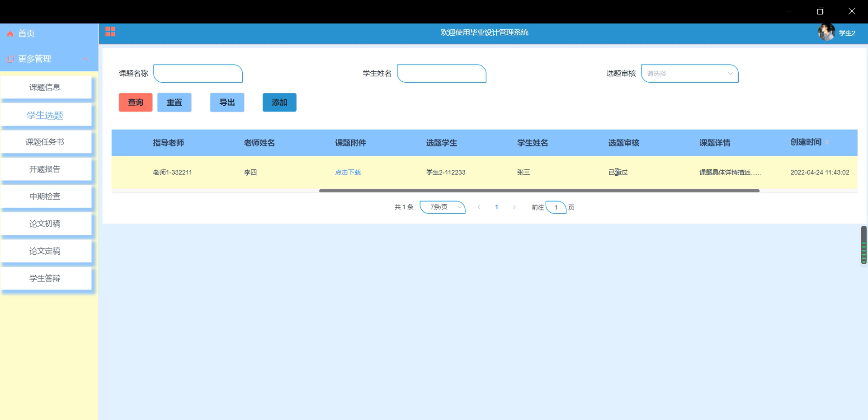Click the 课题具体详情描述 cell
This screenshot has width=868, height=420.
point(730,173)
